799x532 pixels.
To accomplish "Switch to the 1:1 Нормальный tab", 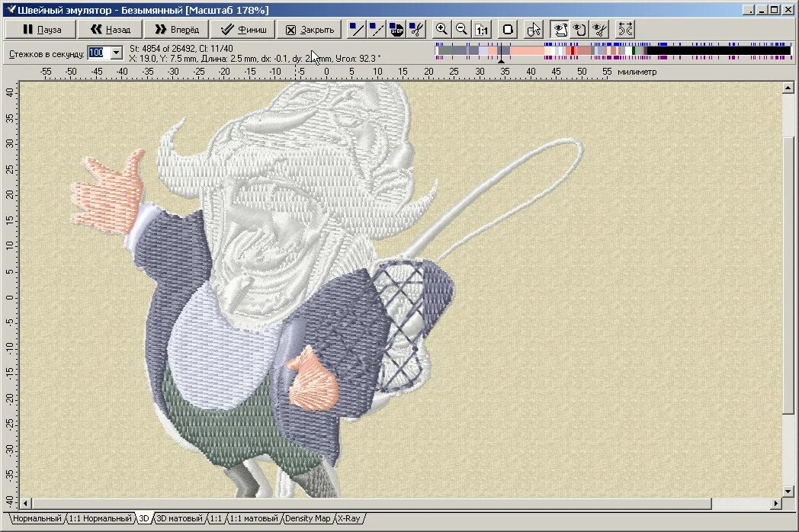I will [100, 518].
